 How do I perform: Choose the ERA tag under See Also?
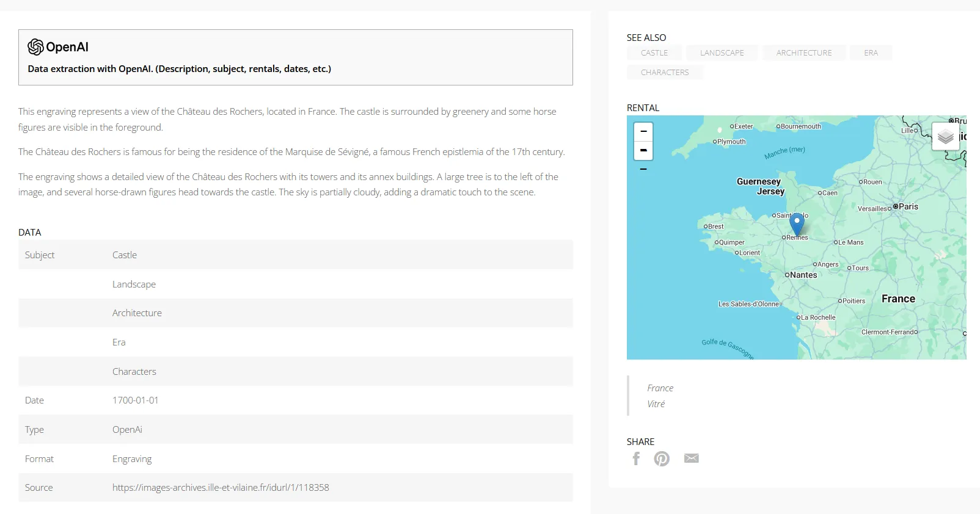pyautogui.click(x=871, y=53)
